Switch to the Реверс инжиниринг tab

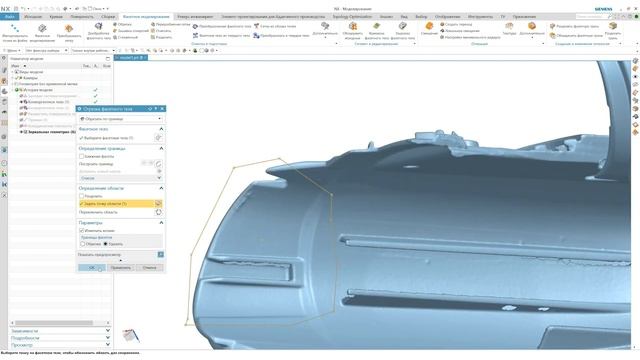tap(195, 17)
